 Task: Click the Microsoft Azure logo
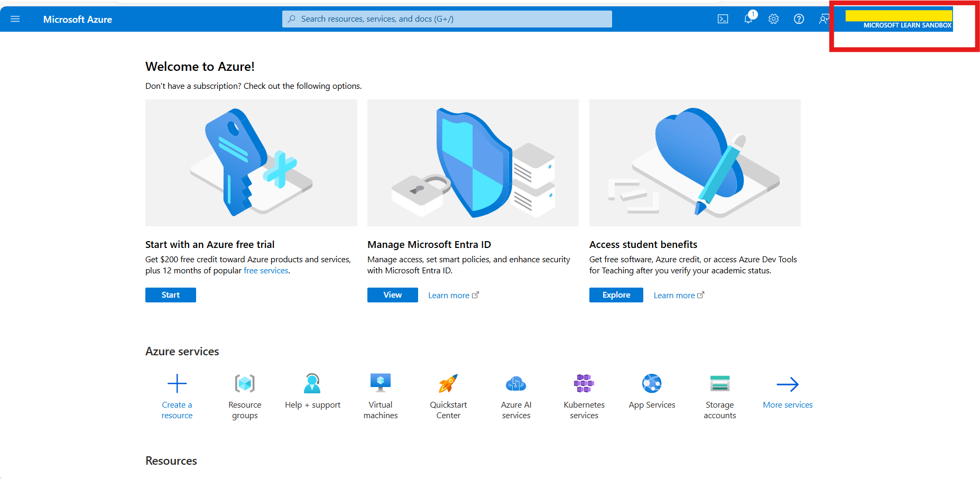pos(77,19)
